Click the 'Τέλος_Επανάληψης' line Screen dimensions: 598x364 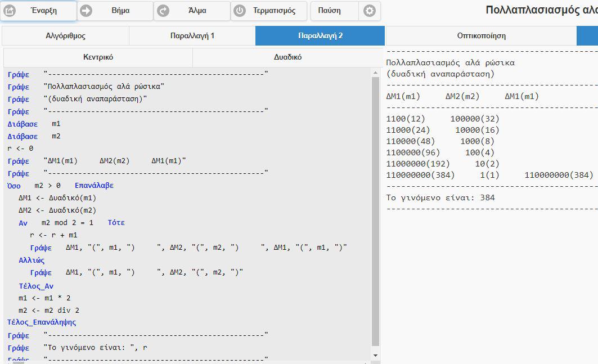coord(42,322)
